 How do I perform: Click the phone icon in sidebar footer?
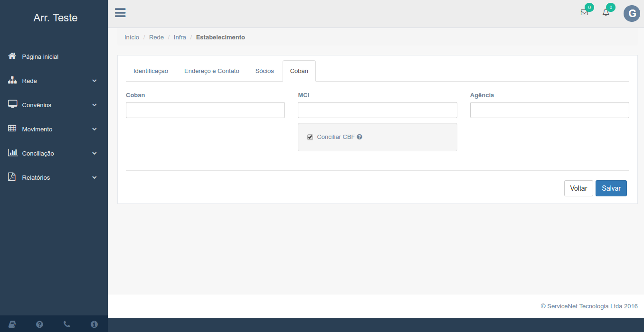(67, 324)
